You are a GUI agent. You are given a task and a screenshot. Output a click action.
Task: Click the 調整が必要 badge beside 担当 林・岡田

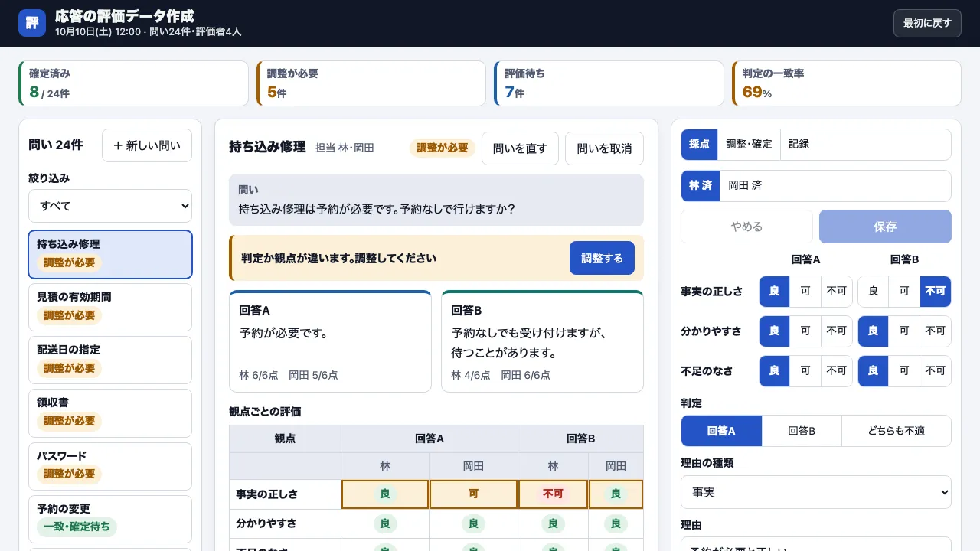[x=443, y=148]
